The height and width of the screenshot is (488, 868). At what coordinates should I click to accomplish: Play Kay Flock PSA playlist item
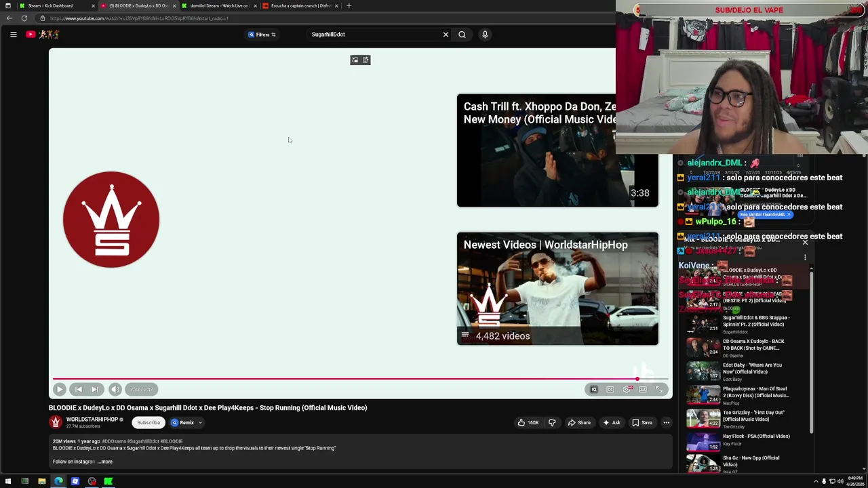[739, 442]
